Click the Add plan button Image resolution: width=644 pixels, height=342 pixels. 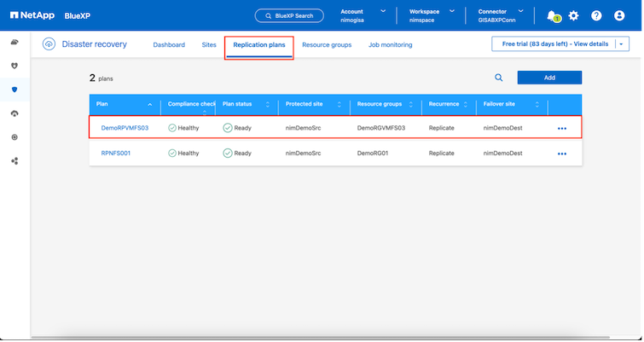[549, 78]
